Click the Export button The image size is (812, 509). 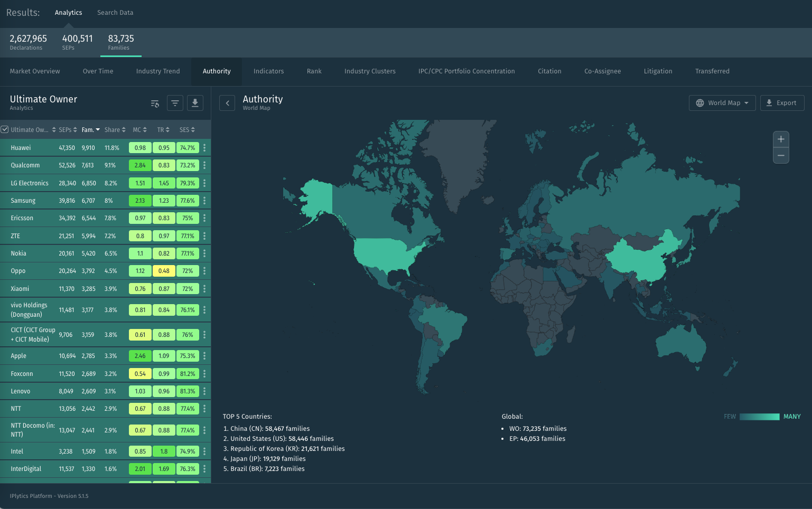point(782,103)
